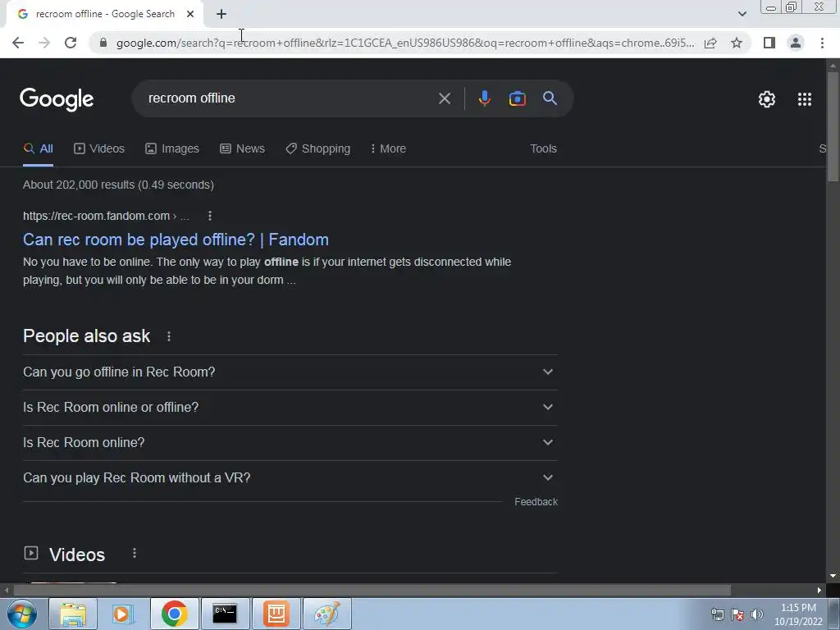The image size is (840, 630).
Task: Switch to Chrome via the taskbar icon
Action: [x=174, y=614]
